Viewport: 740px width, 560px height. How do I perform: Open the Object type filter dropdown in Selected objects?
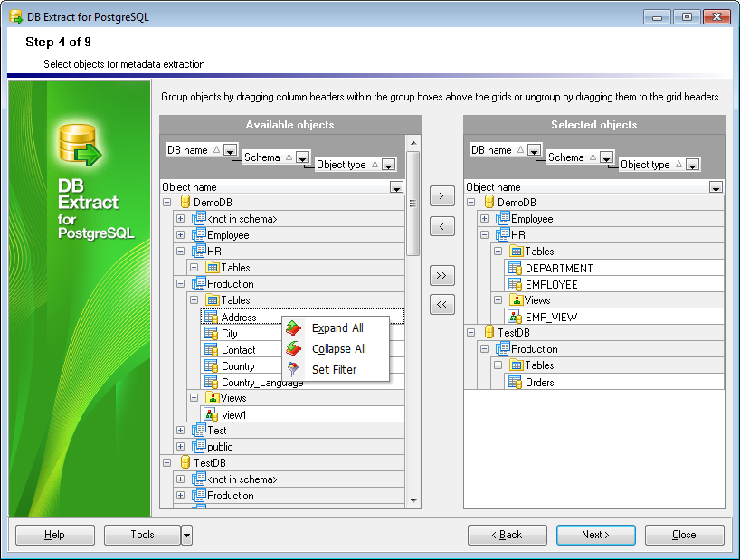pos(692,165)
